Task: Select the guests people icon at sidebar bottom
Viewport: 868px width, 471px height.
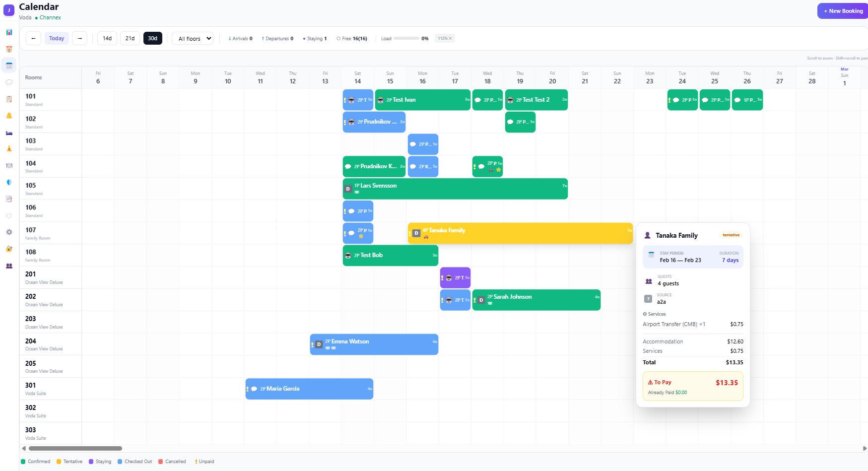Action: [8, 266]
